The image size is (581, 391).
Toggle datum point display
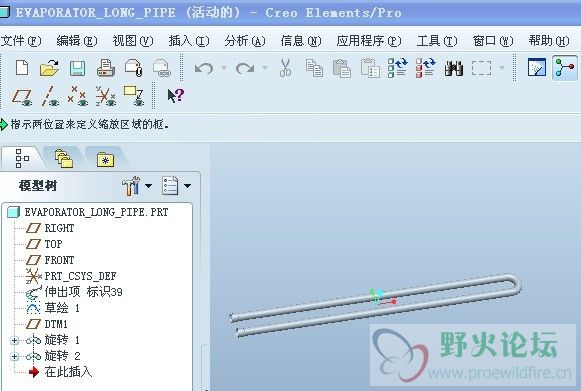click(x=77, y=96)
